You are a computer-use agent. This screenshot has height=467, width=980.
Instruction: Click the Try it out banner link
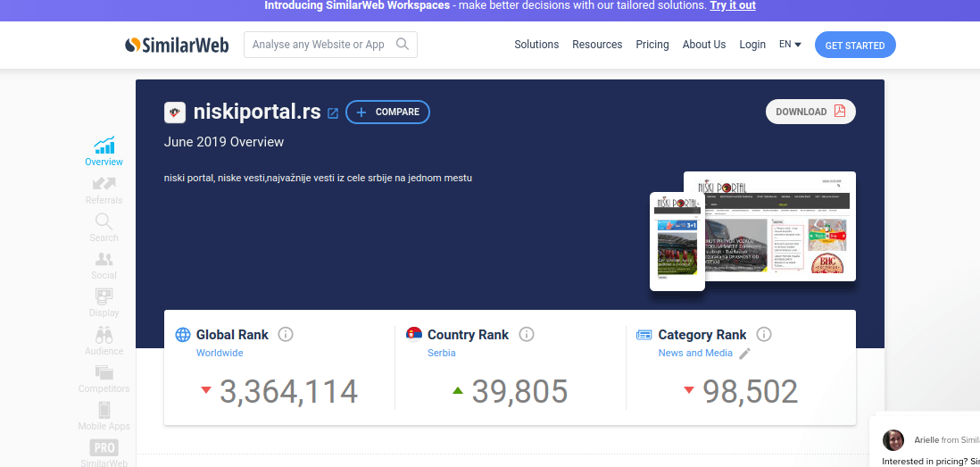click(733, 5)
